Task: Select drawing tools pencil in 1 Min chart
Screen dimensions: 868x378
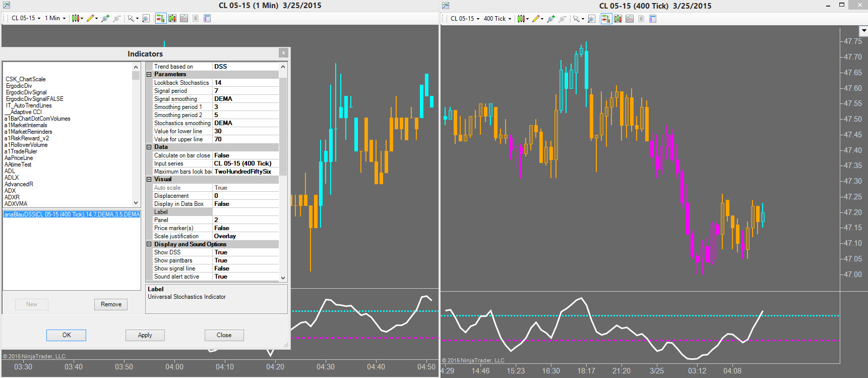Action: (90, 18)
